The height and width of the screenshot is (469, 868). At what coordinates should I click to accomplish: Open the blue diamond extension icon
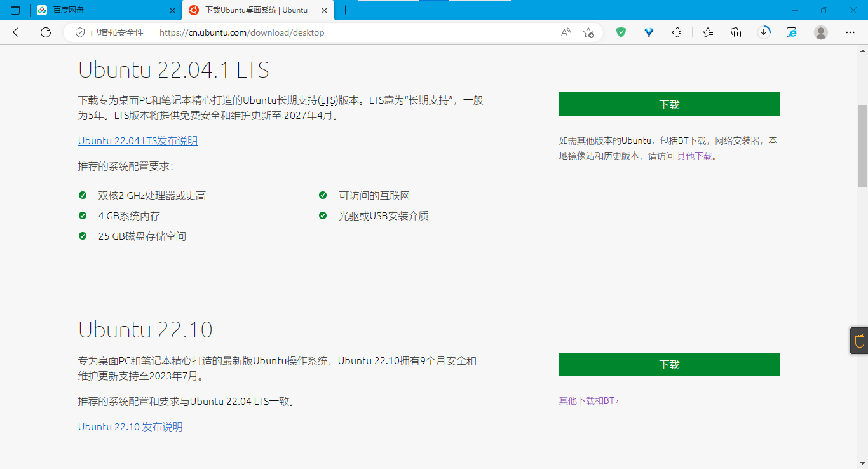tap(649, 32)
